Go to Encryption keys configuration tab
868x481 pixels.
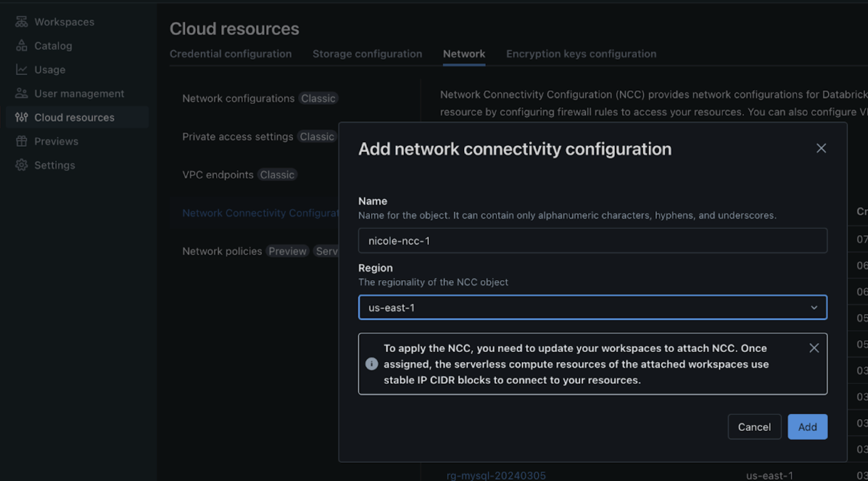(581, 54)
